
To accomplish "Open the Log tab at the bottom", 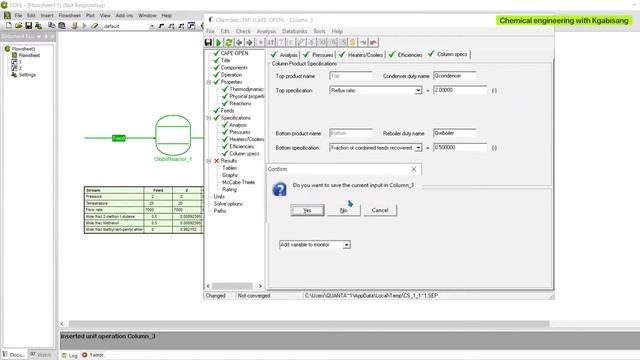I will 70,356.
